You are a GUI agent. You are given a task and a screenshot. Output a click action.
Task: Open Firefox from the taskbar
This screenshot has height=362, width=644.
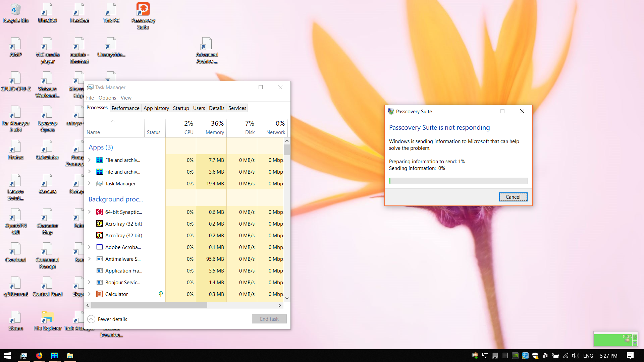point(39,356)
